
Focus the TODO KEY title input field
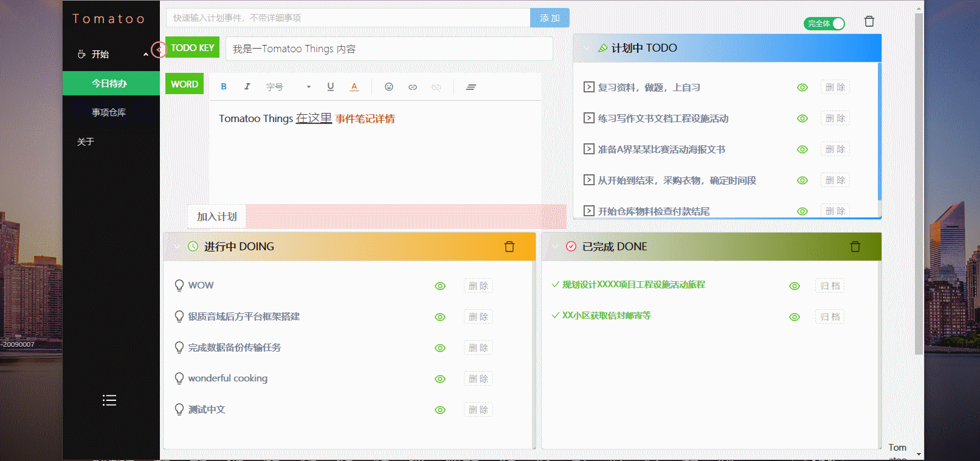(x=389, y=49)
